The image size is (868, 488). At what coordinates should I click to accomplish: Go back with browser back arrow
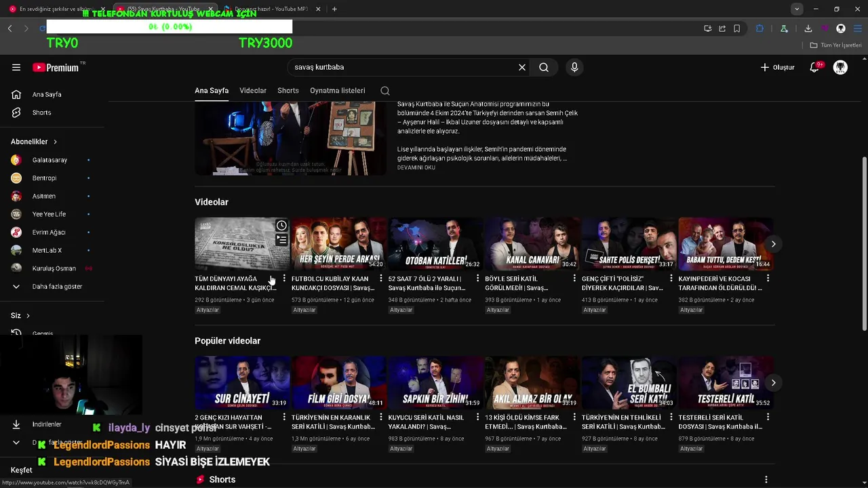(9, 28)
